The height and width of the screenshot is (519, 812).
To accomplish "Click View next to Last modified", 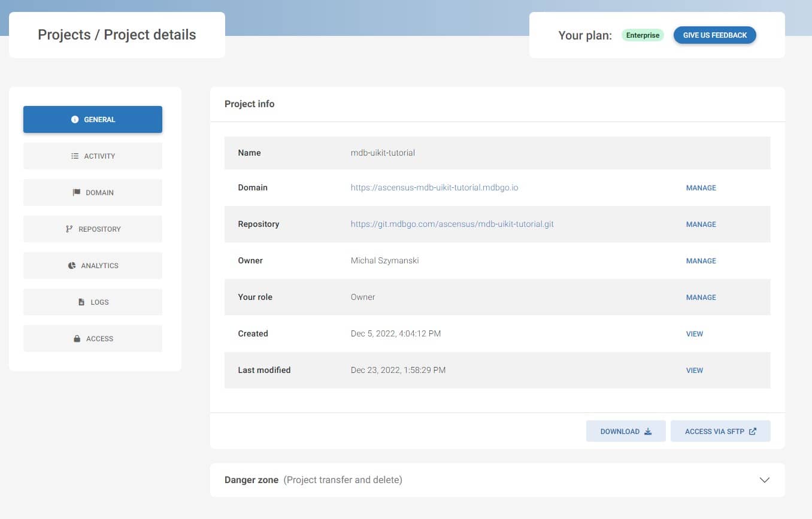I will pos(694,371).
